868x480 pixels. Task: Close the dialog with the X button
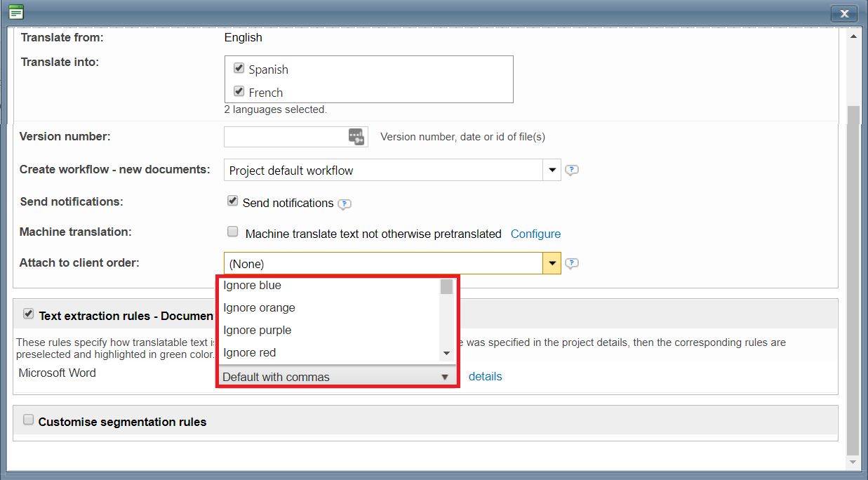(x=844, y=13)
